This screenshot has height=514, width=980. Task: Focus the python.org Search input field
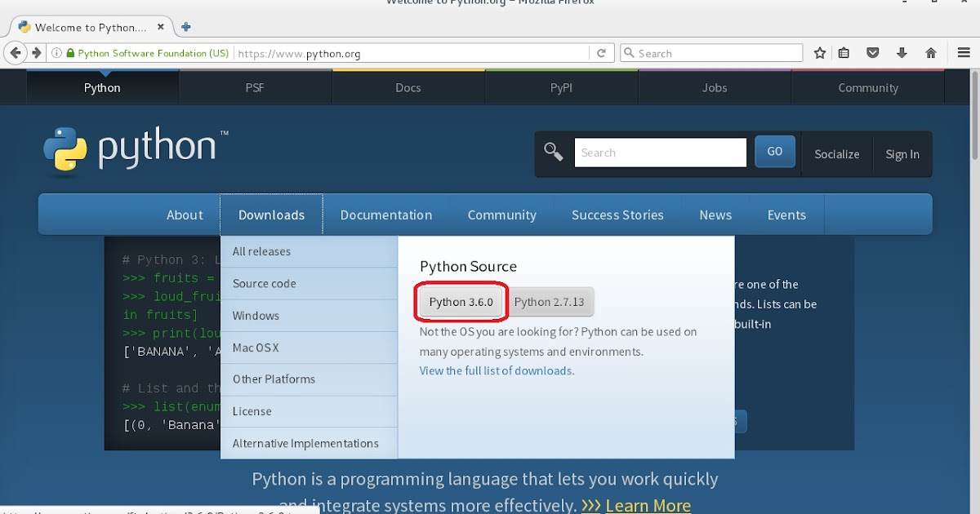[x=661, y=153]
